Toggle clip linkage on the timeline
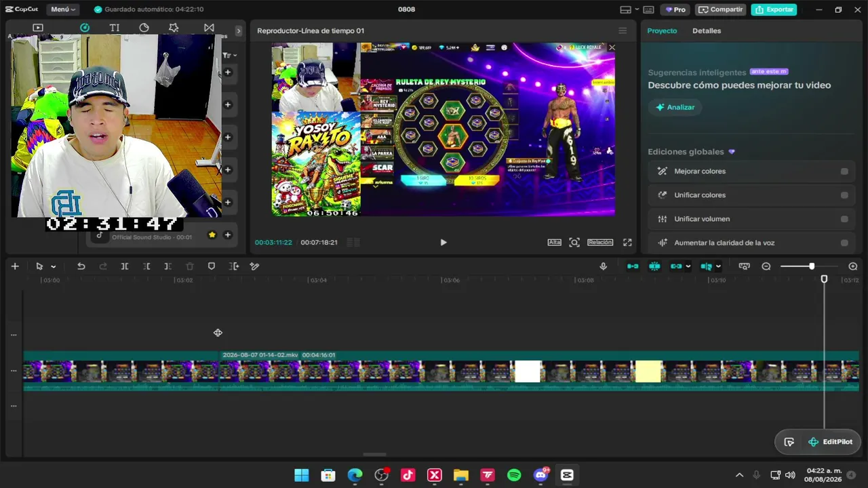 (676, 266)
